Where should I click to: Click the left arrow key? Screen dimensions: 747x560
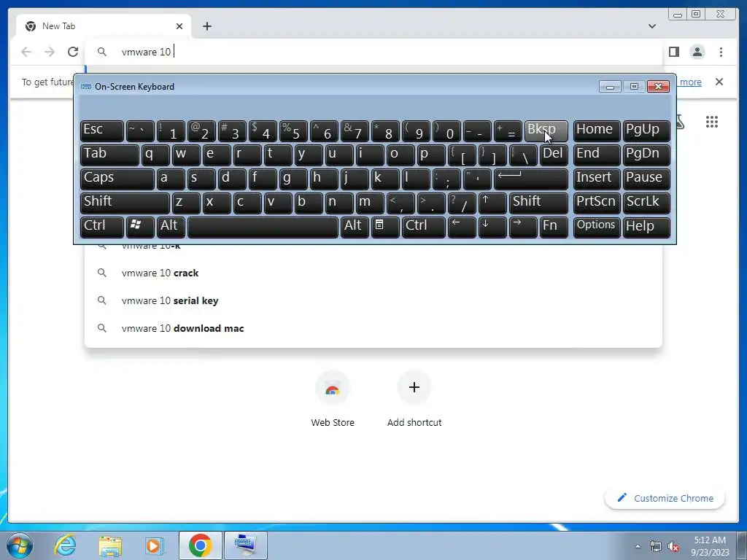point(462,227)
